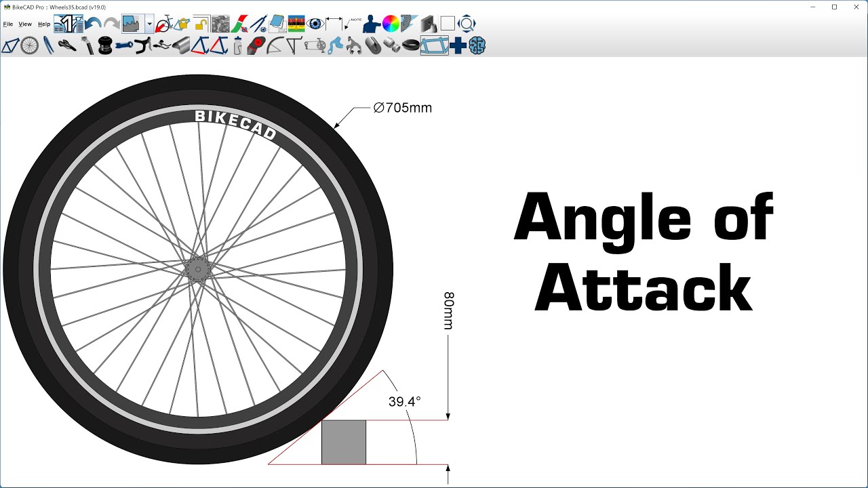
Task: Open the blue dropout hanger icon
Action: (335, 45)
